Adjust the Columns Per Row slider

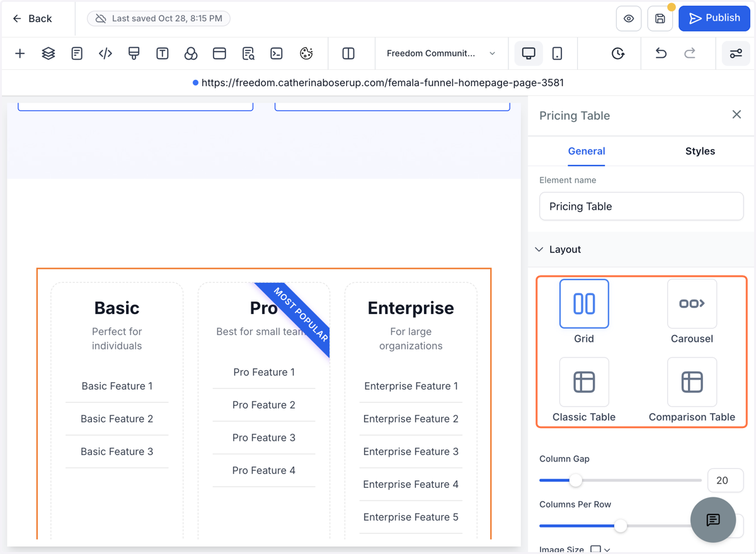[621, 526]
